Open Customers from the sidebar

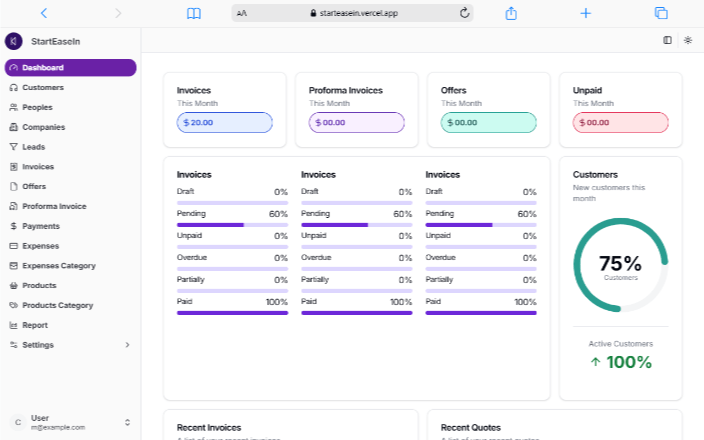pyautogui.click(x=43, y=88)
